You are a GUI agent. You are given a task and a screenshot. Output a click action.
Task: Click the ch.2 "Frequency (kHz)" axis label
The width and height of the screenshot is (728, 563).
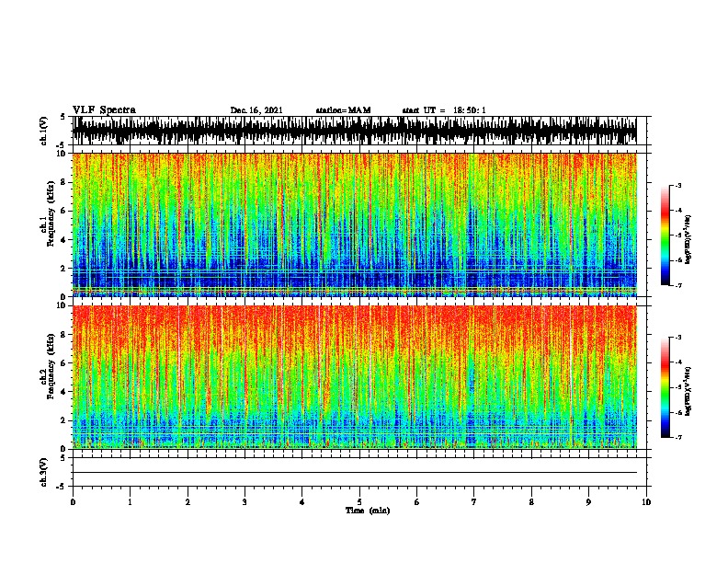point(51,366)
